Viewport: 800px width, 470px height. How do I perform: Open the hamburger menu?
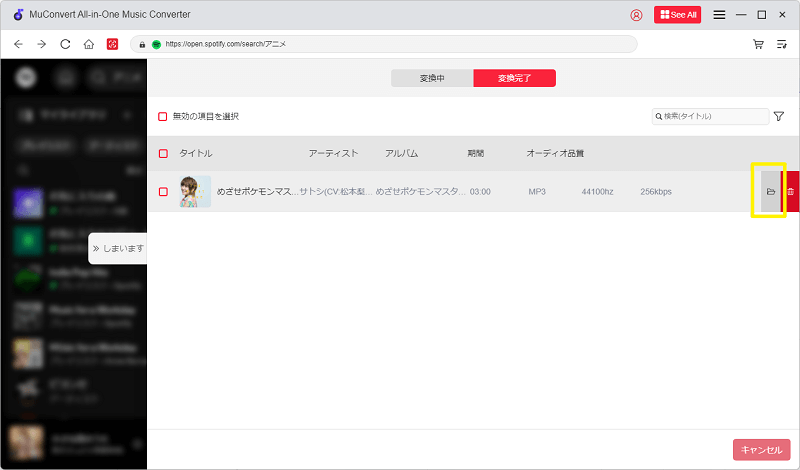point(719,15)
